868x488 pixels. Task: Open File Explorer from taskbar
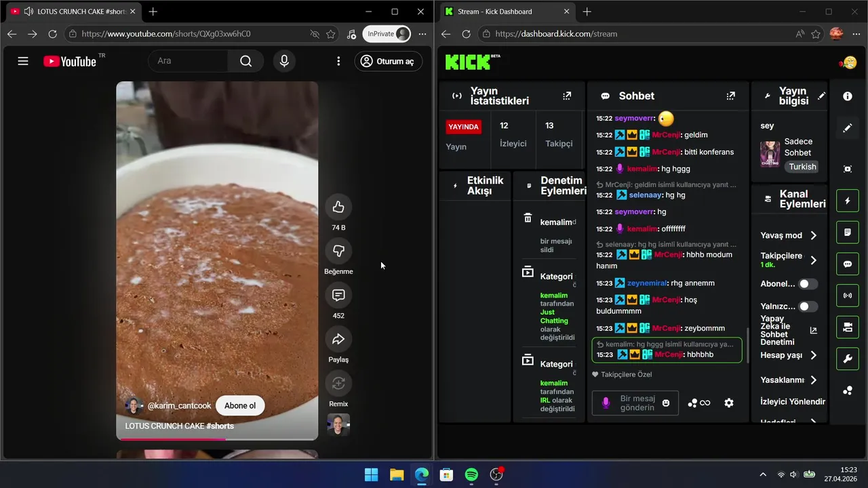(397, 474)
